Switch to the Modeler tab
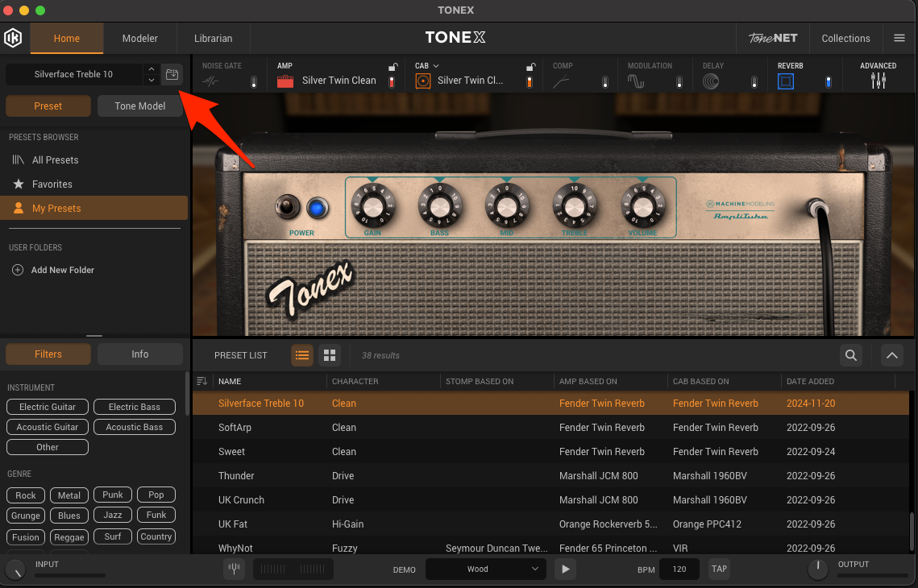918x588 pixels. 139,38
